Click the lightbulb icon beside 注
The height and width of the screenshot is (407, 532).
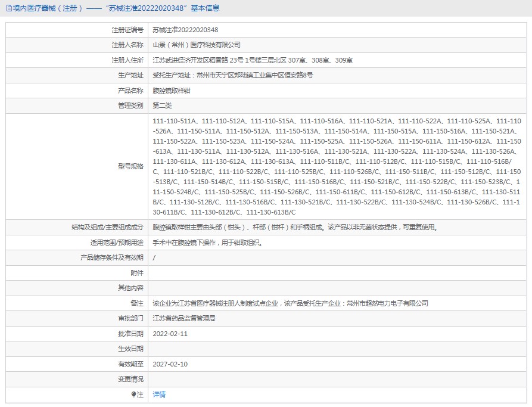click(134, 394)
